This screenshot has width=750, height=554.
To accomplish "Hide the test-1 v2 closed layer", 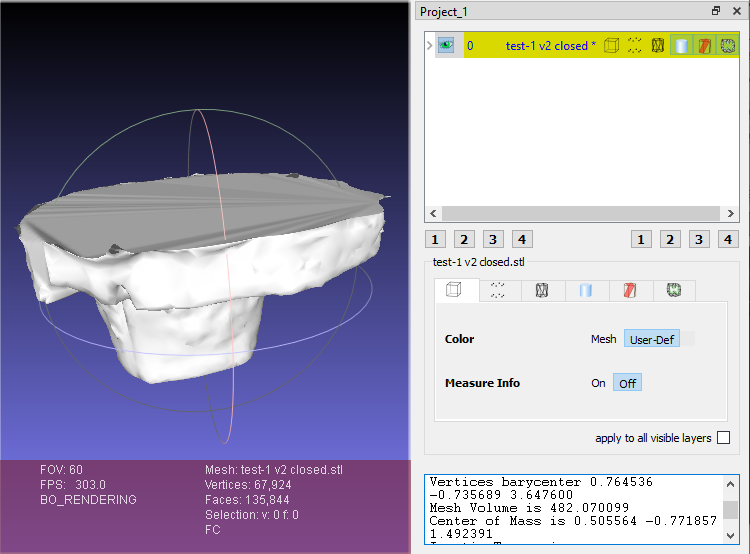I will [x=446, y=45].
